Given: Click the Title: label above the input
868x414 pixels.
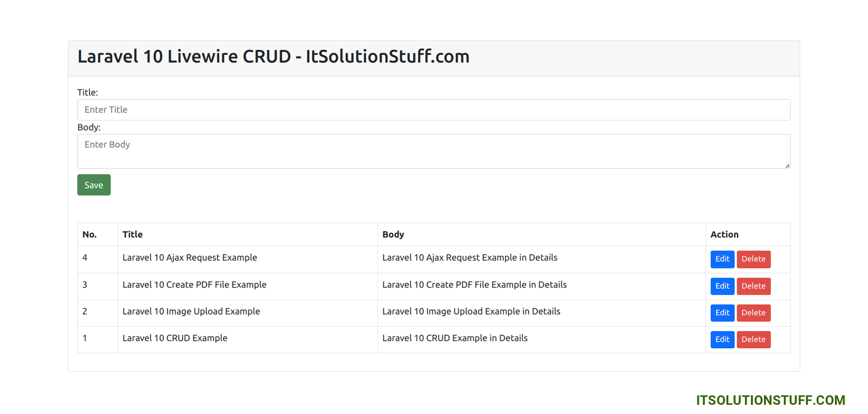Looking at the screenshot, I should [x=87, y=93].
